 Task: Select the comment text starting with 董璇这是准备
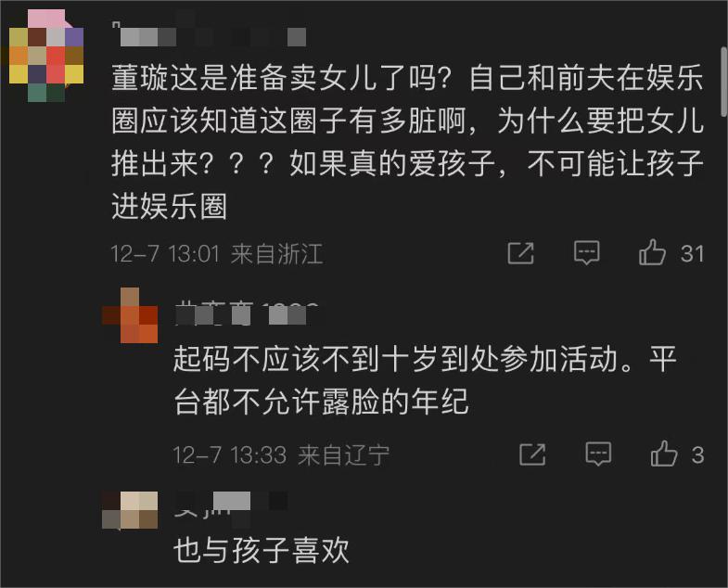[x=408, y=142]
